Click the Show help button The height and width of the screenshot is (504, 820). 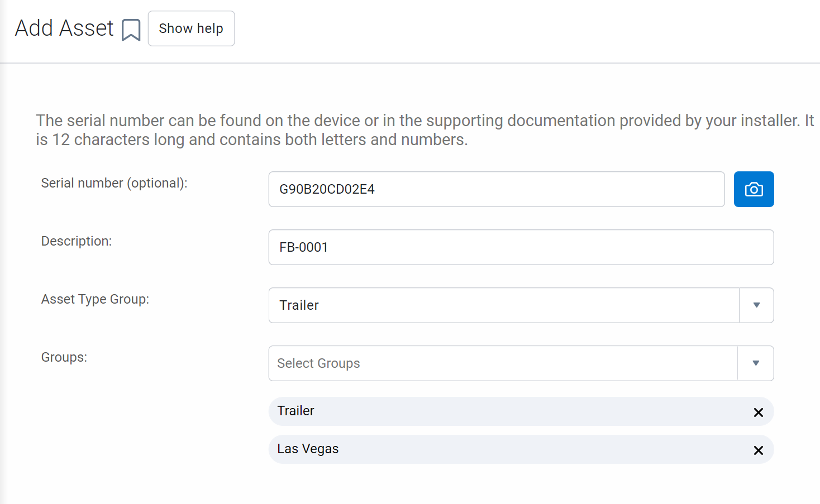pos(191,28)
